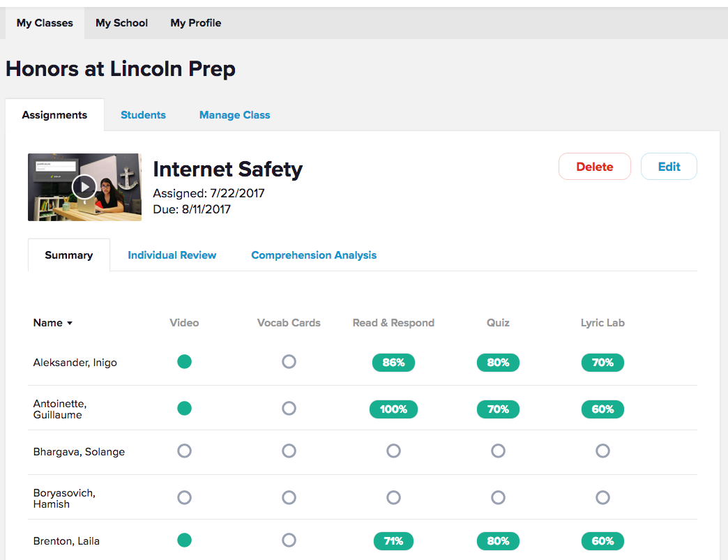Open the Comprehension Analysis tab
Viewport: 728px width, 560px height.
click(x=314, y=255)
